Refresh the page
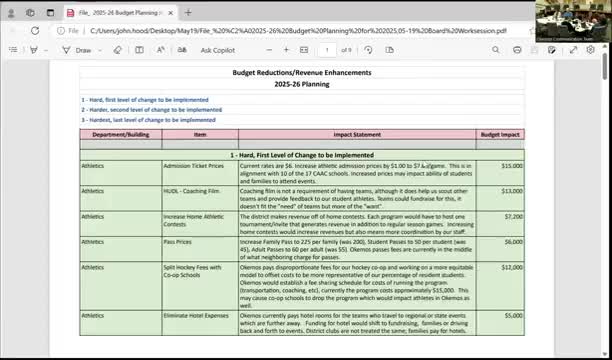Image resolution: width=612 pixels, height=360 pixels. pos(35,31)
